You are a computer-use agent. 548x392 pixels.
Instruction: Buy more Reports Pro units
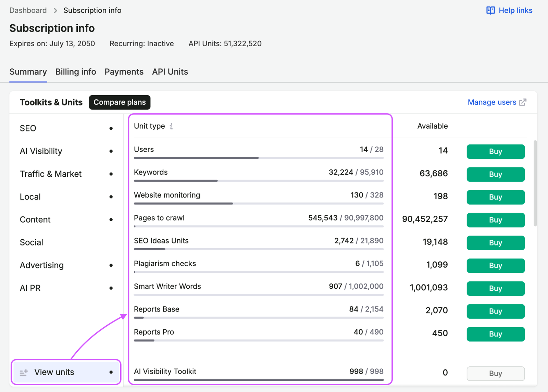tap(496, 334)
